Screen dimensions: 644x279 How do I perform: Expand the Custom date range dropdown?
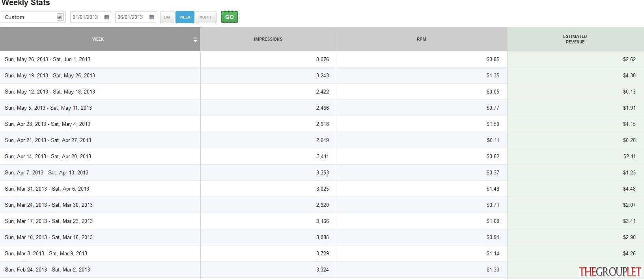[x=60, y=17]
